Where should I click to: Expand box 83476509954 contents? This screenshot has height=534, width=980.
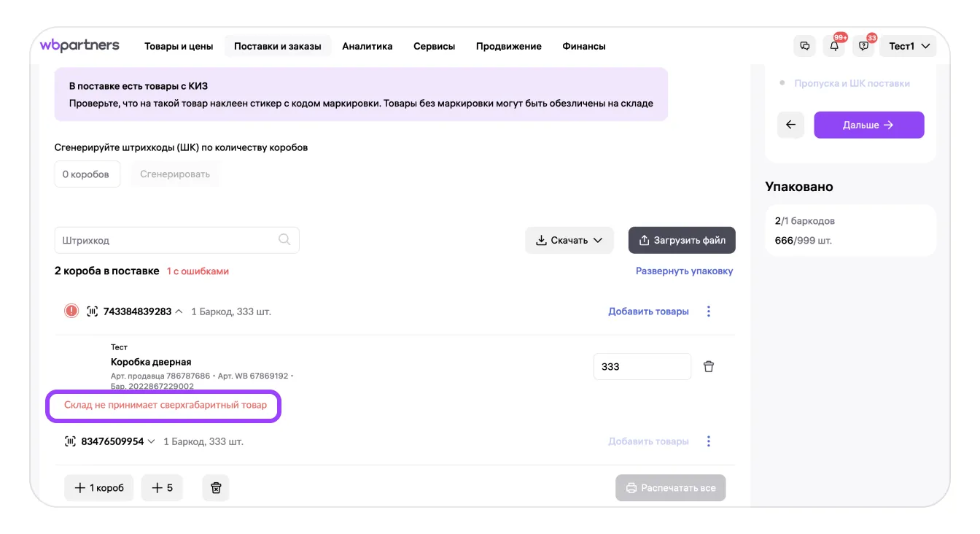pyautogui.click(x=152, y=441)
